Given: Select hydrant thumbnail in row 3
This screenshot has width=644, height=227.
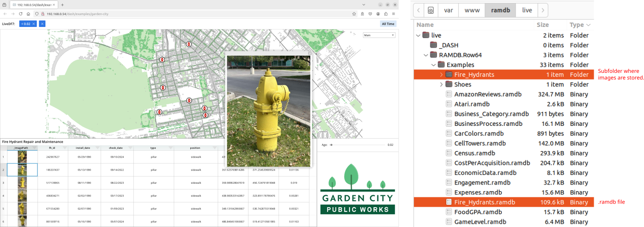Looking at the screenshot, I should tap(22, 182).
